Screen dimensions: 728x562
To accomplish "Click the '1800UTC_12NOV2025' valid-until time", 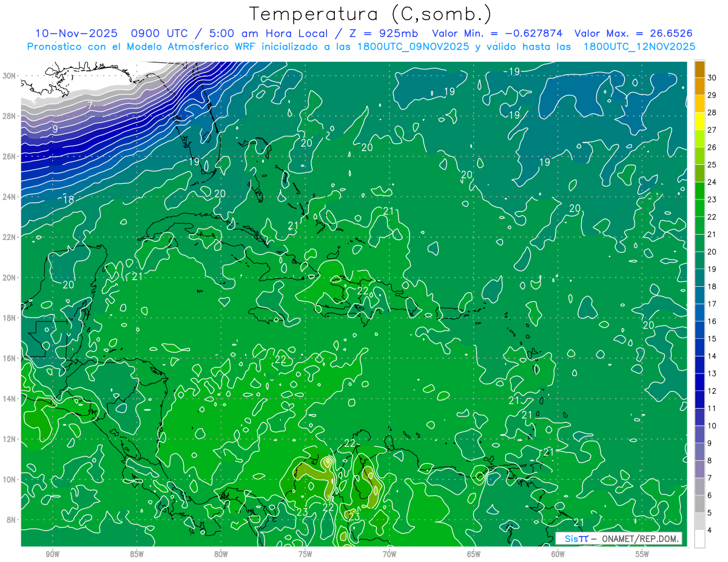I will pyautogui.click(x=639, y=47).
